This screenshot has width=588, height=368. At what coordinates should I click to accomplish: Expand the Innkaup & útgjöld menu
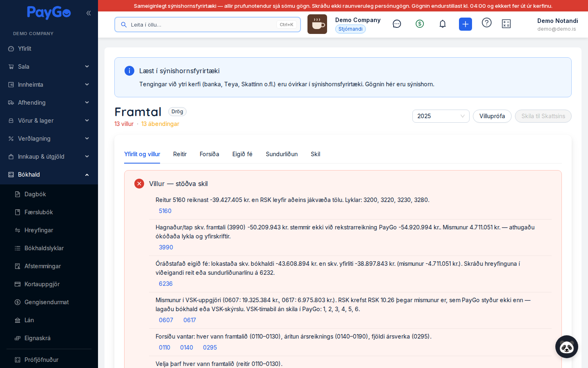49,157
